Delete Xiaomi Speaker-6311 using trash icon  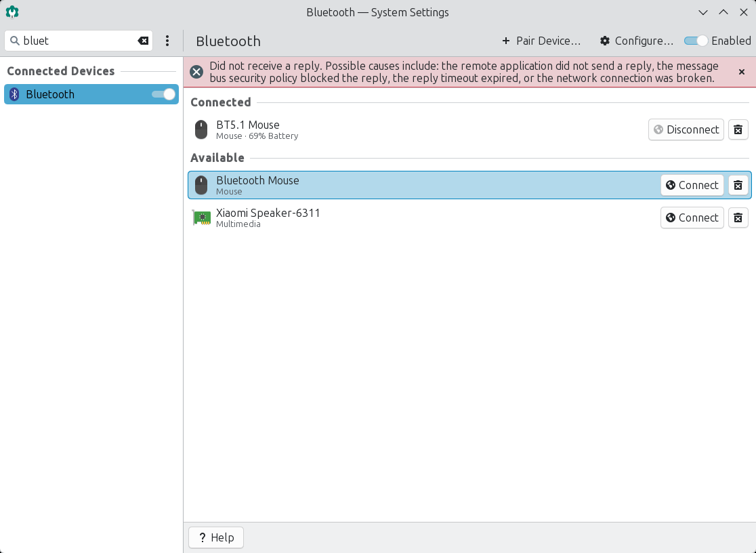coord(738,218)
